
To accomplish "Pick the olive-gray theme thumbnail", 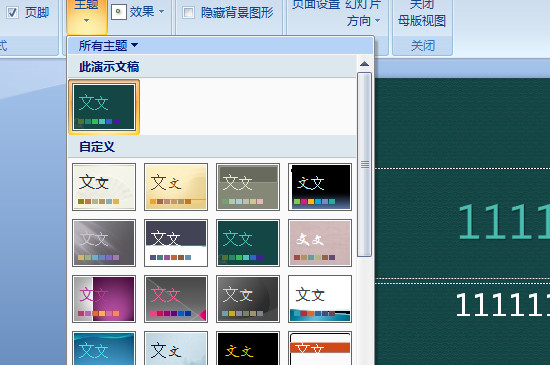I will [248, 187].
